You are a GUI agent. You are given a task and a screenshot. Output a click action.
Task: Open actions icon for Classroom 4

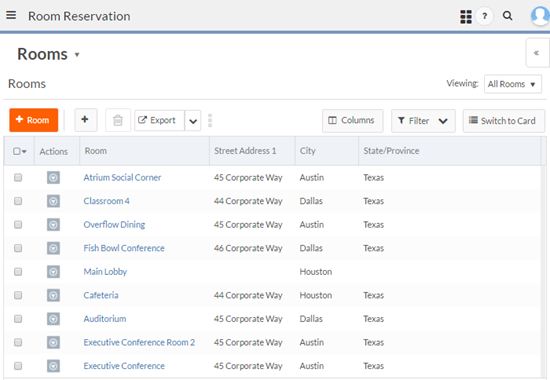click(53, 201)
